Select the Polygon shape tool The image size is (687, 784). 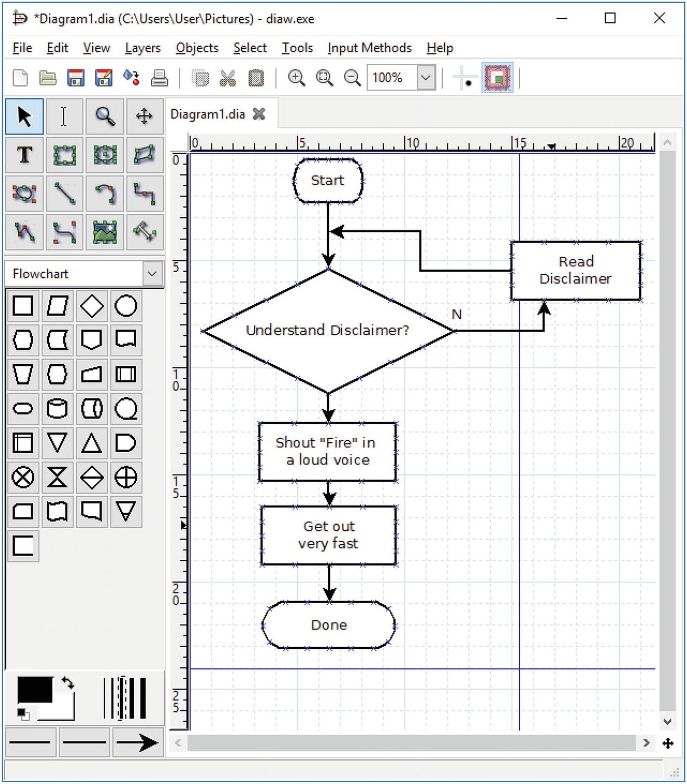point(144,155)
